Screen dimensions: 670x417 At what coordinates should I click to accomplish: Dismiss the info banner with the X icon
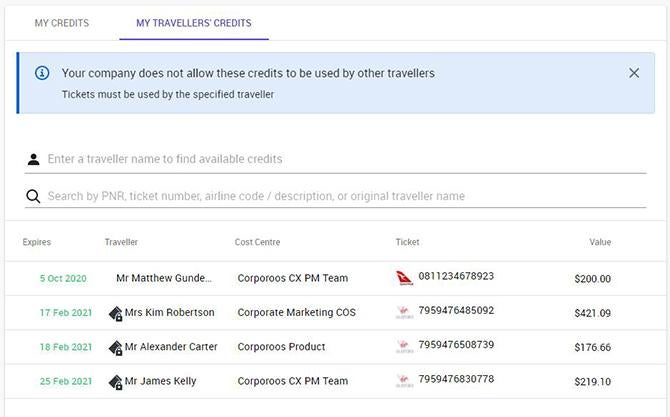click(634, 73)
